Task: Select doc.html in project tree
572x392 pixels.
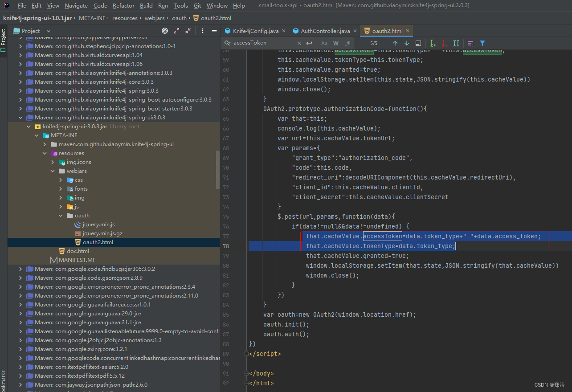Action: (x=78, y=251)
